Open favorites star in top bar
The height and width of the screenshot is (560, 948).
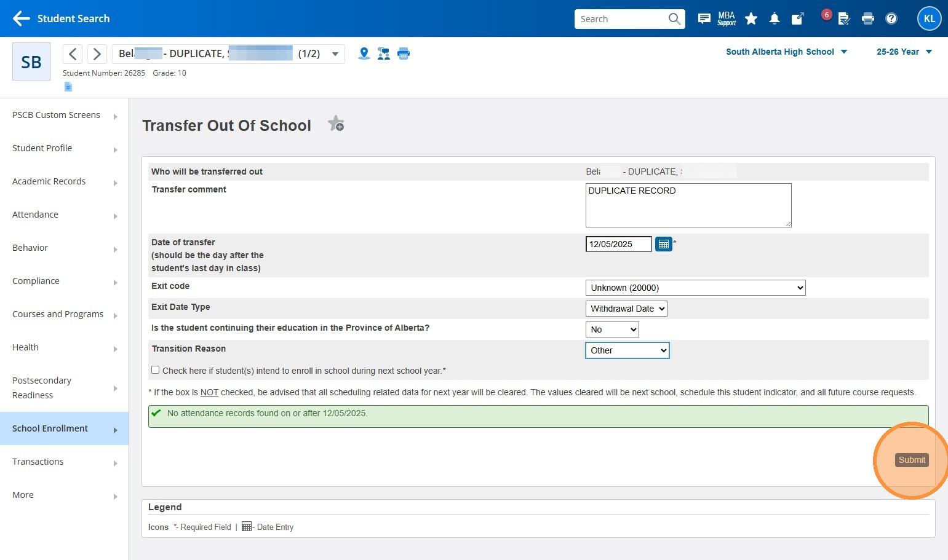[x=751, y=19]
